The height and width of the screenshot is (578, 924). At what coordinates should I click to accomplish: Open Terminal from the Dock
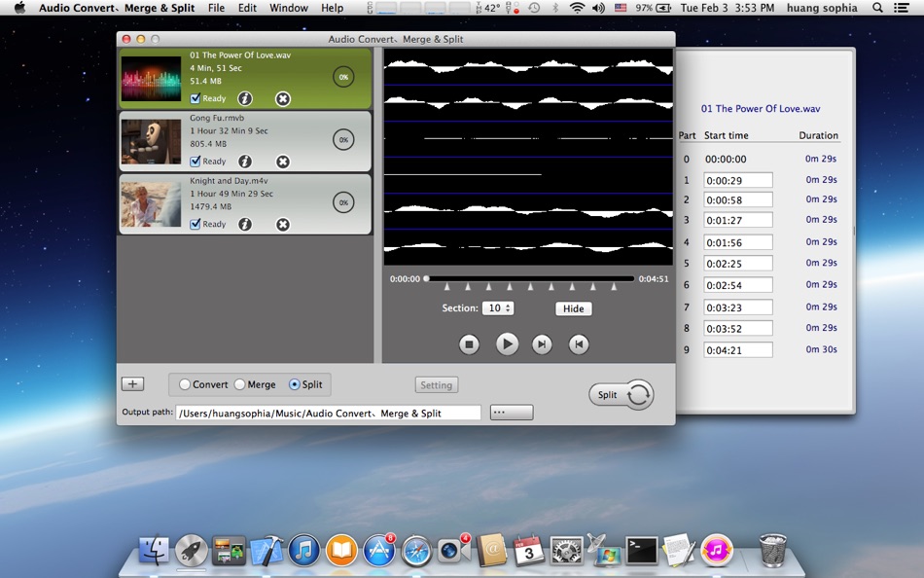click(x=642, y=551)
